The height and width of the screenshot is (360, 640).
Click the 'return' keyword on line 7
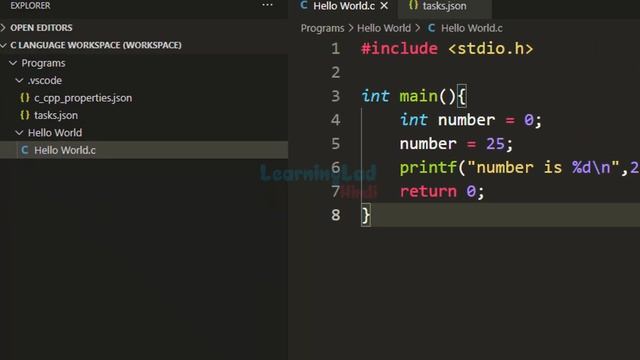(x=428, y=191)
